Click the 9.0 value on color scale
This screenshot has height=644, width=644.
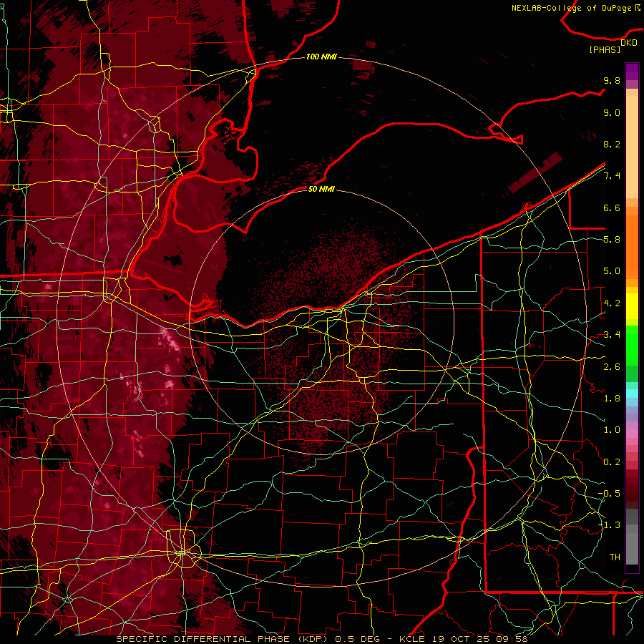(x=612, y=112)
